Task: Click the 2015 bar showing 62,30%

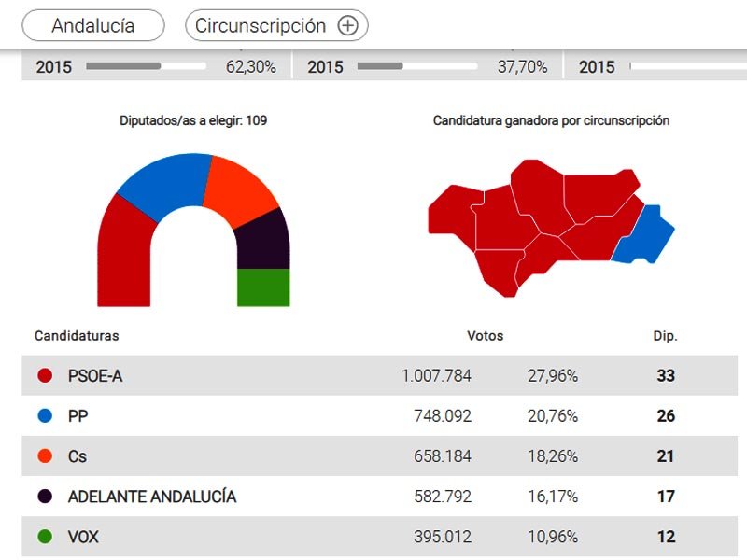Action: tap(147, 66)
